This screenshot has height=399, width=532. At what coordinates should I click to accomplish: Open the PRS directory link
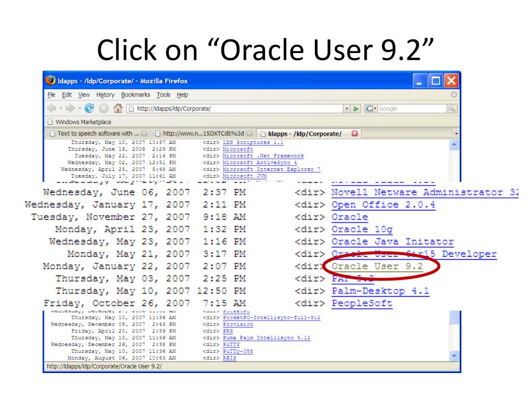[228, 331]
